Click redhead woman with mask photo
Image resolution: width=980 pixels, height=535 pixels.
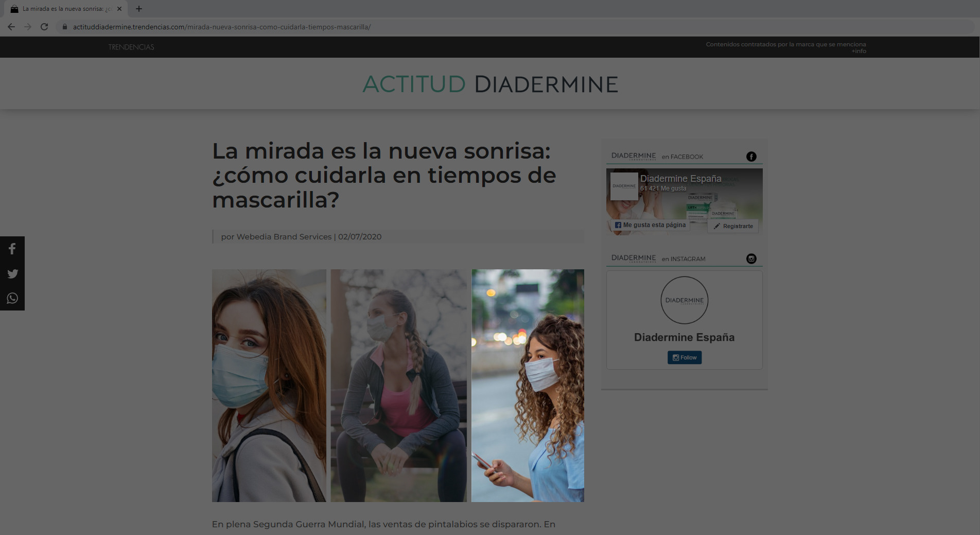(x=269, y=386)
